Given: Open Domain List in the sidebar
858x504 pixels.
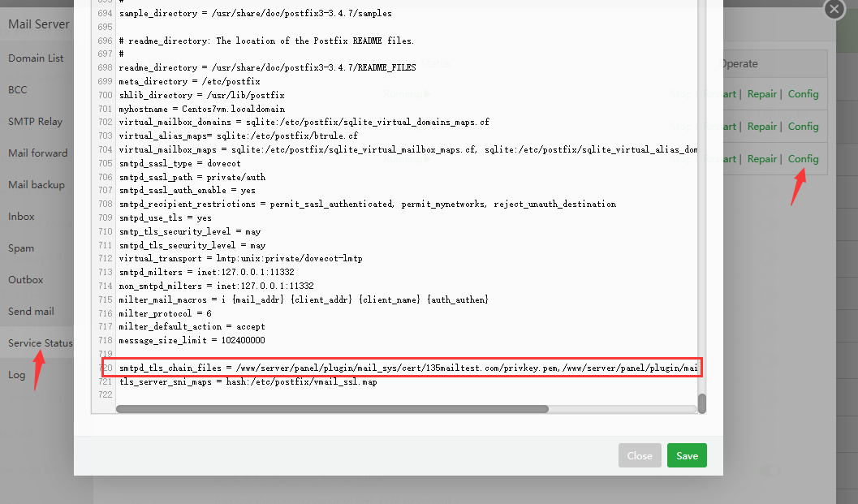Looking at the screenshot, I should (36, 58).
